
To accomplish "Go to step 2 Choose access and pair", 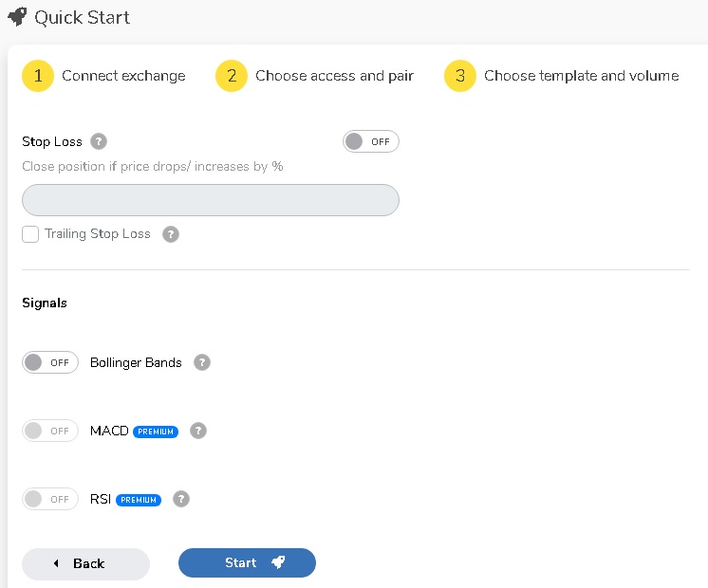I will pyautogui.click(x=314, y=76).
